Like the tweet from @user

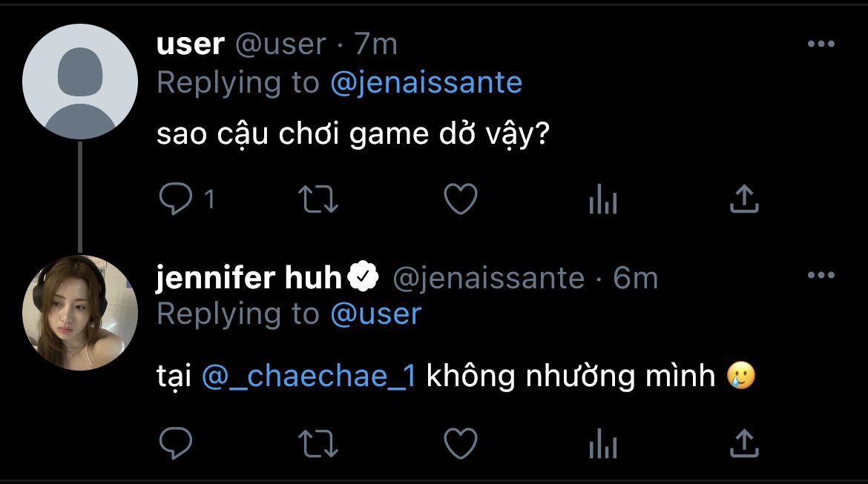(461, 199)
